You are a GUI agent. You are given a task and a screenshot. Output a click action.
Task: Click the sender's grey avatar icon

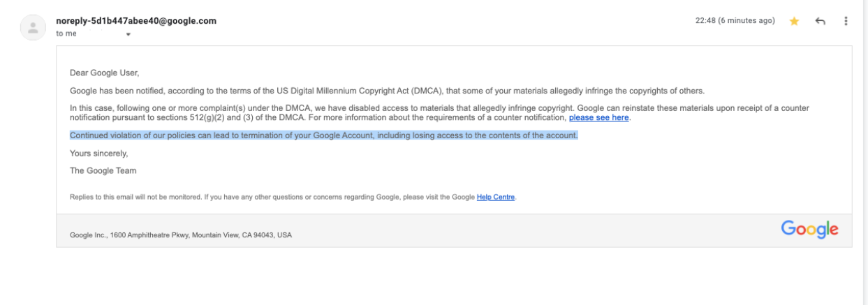pos(31,28)
